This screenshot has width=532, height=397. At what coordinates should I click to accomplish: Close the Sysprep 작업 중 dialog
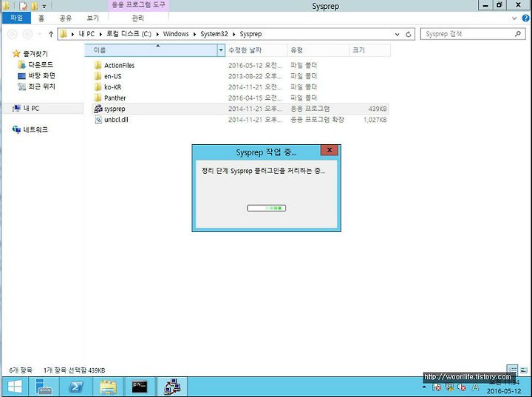pyautogui.click(x=329, y=150)
